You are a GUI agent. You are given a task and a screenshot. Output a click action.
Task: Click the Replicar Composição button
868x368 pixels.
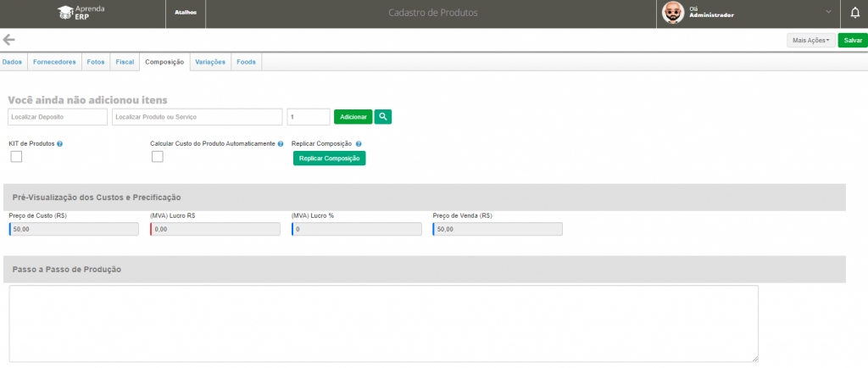[x=329, y=159]
